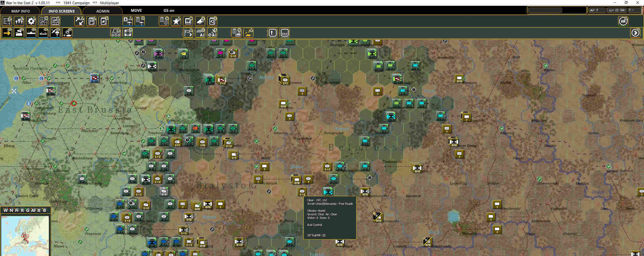Click the Off Rail MP: 25 tooltip text
Viewport: 644px width, 256px height.
tap(316, 235)
